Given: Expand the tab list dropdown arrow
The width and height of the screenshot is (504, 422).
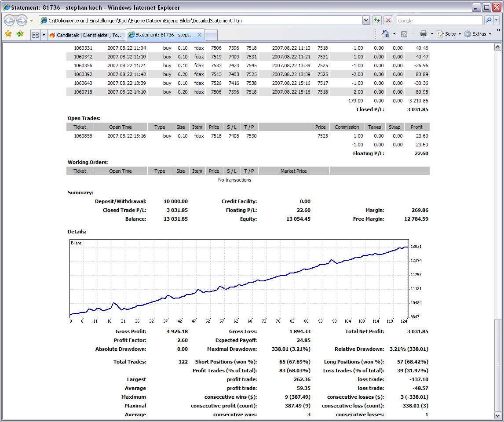Looking at the screenshot, I should coord(44,35).
